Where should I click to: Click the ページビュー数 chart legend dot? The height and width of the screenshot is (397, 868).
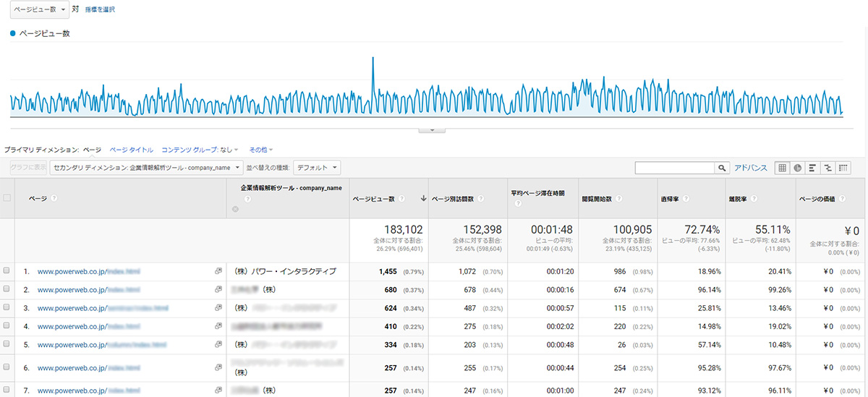coord(13,34)
